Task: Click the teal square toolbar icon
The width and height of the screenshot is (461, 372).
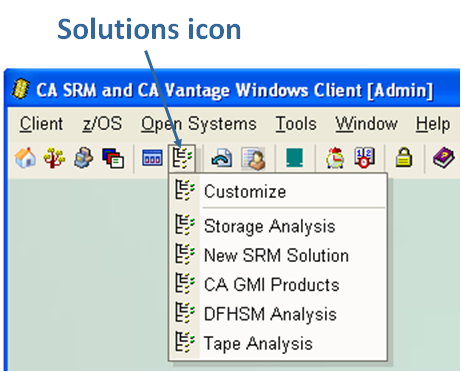Action: point(295,158)
